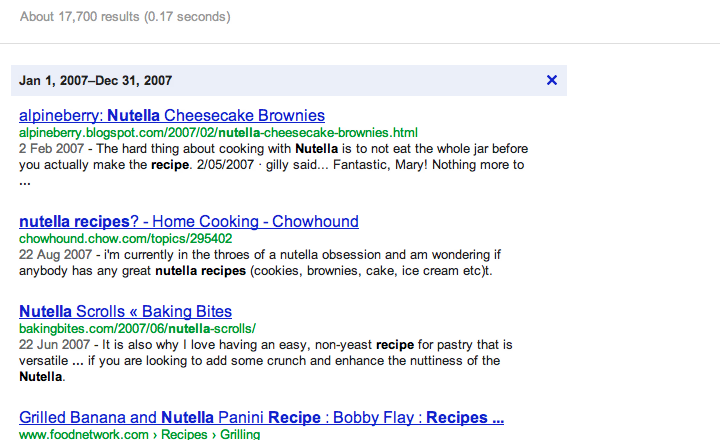Screen dimensions: 720x440
Task: Open Grilled Banana and Nutella Panini result
Action: [x=262, y=417]
